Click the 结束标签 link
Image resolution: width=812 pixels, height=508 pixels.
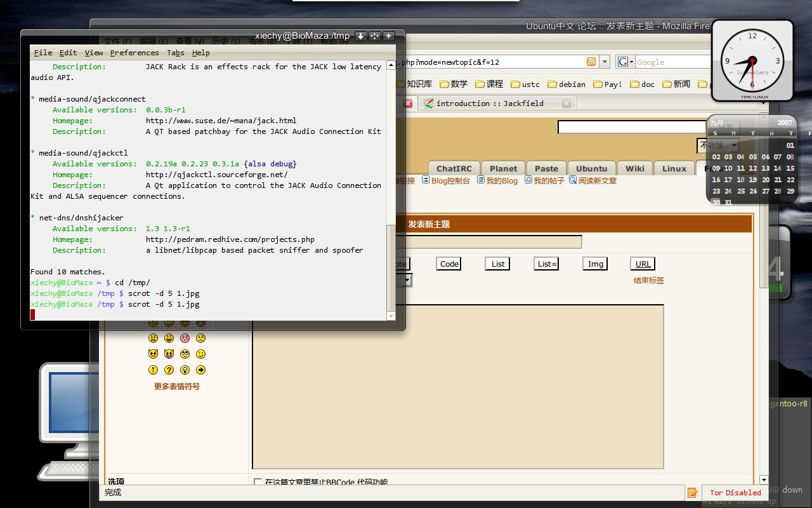pyautogui.click(x=648, y=280)
